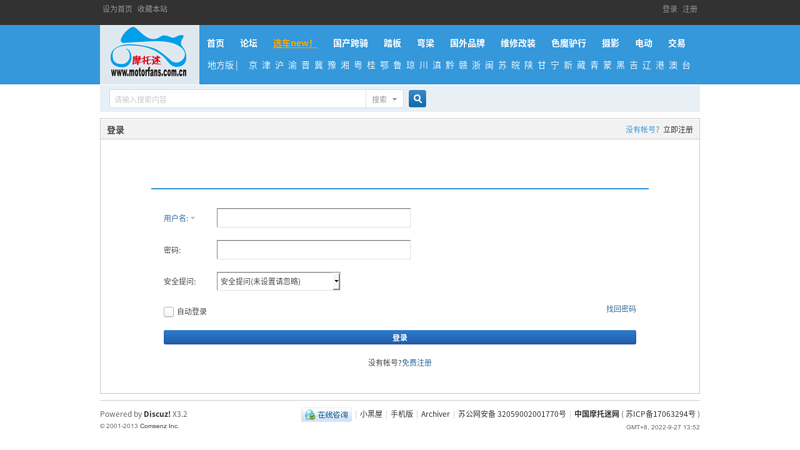Click the 地方版 regional label

coord(220,65)
